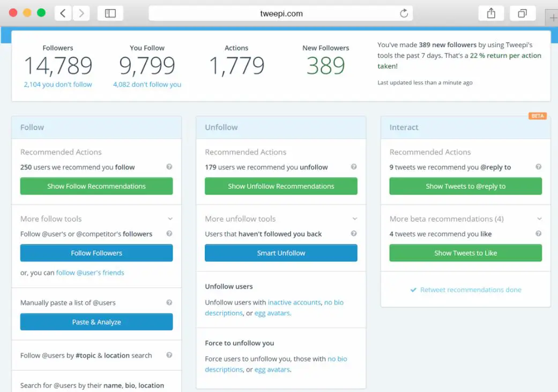
Task: Click the Followers count 14,789
Action: [58, 66]
